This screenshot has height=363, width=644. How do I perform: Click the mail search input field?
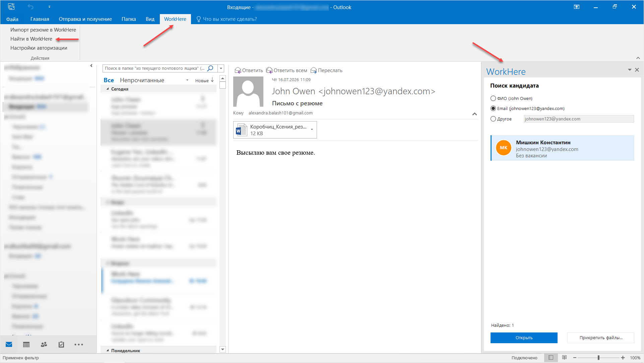155,68
